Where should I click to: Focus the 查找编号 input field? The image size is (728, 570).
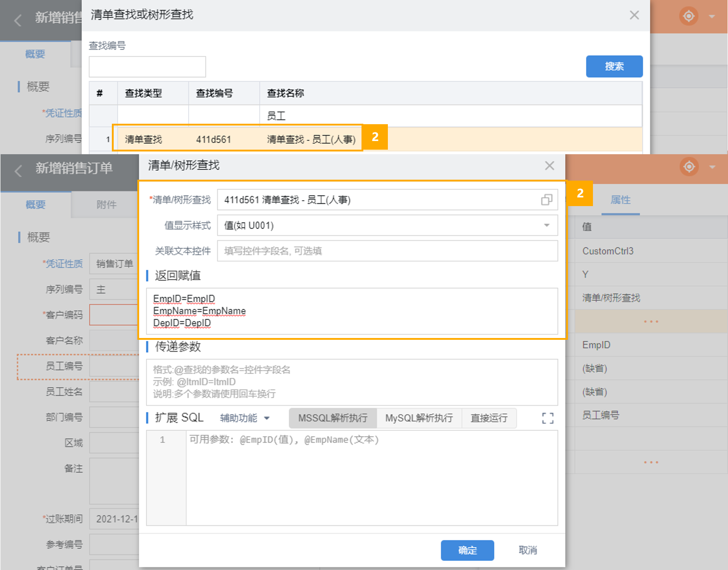(147, 67)
